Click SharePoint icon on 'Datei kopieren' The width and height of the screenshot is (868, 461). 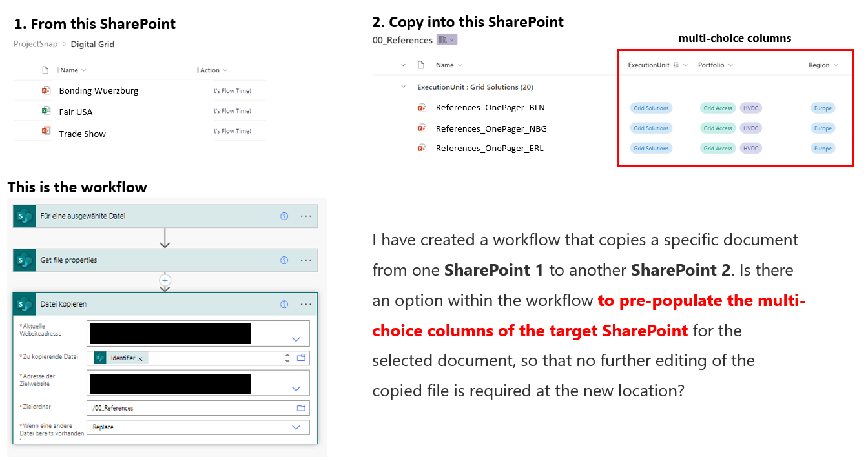[x=25, y=304]
